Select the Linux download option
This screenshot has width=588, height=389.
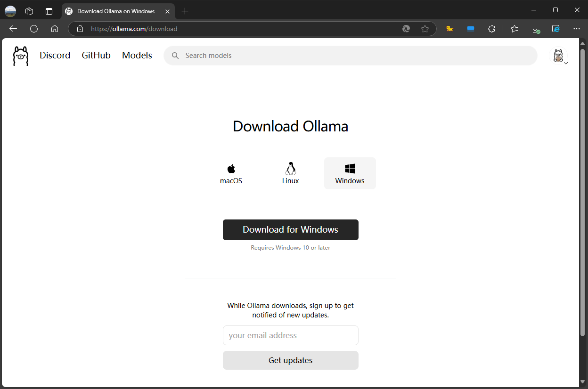tap(291, 173)
